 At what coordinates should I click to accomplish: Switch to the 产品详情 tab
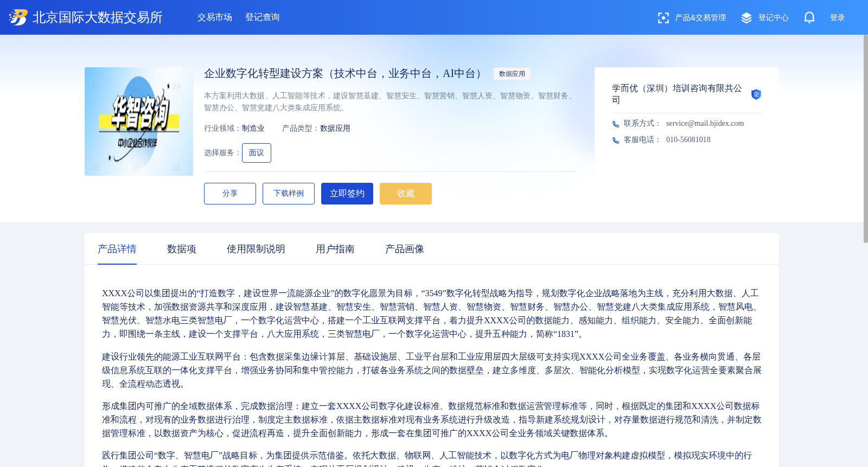pos(117,249)
